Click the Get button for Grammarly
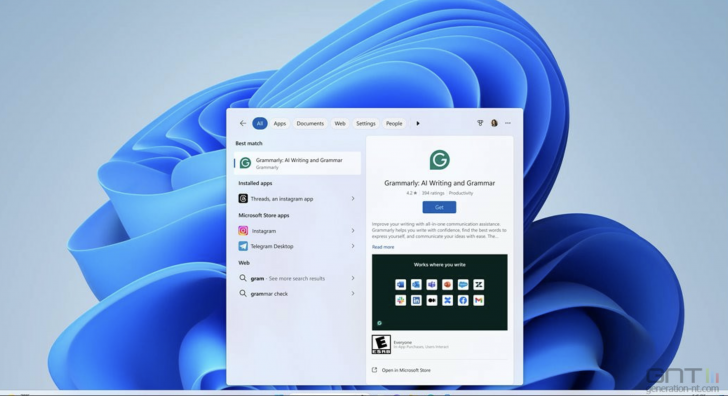 click(x=439, y=207)
